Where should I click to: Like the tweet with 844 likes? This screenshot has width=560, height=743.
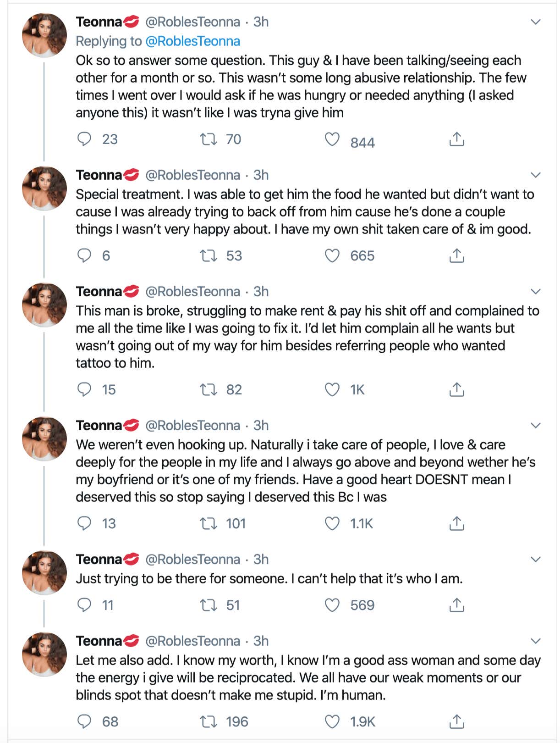[x=332, y=139]
